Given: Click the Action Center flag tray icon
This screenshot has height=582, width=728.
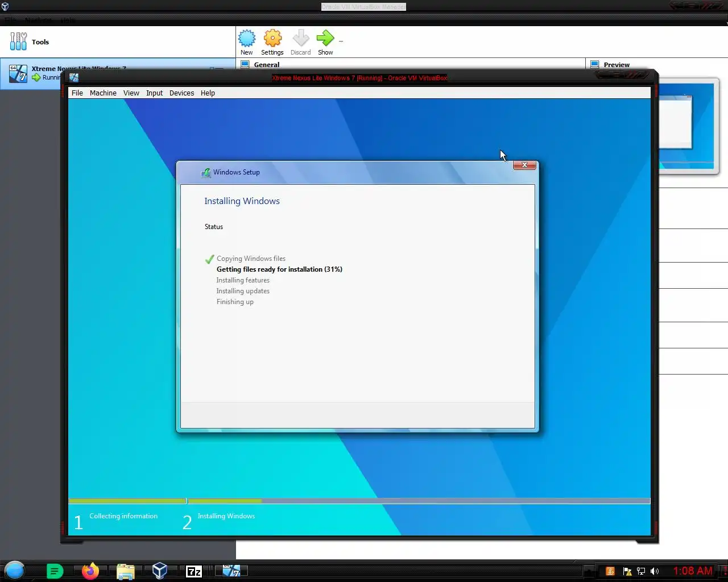Looking at the screenshot, I should coord(627,571).
